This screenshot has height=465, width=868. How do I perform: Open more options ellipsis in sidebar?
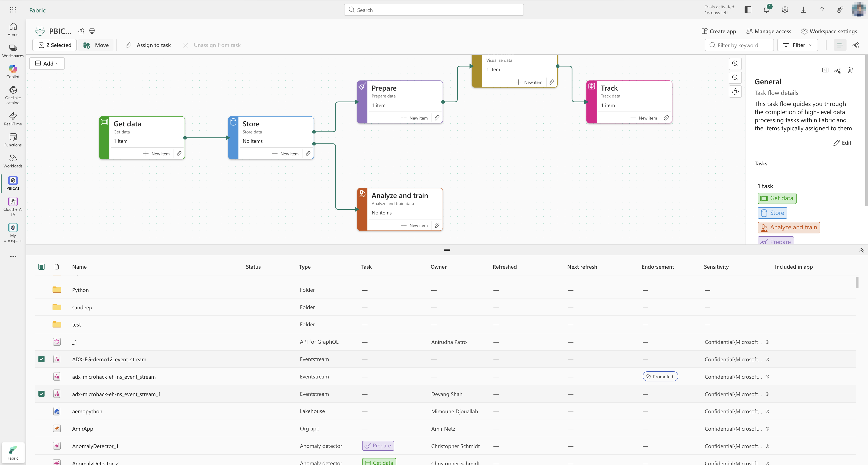(x=13, y=256)
